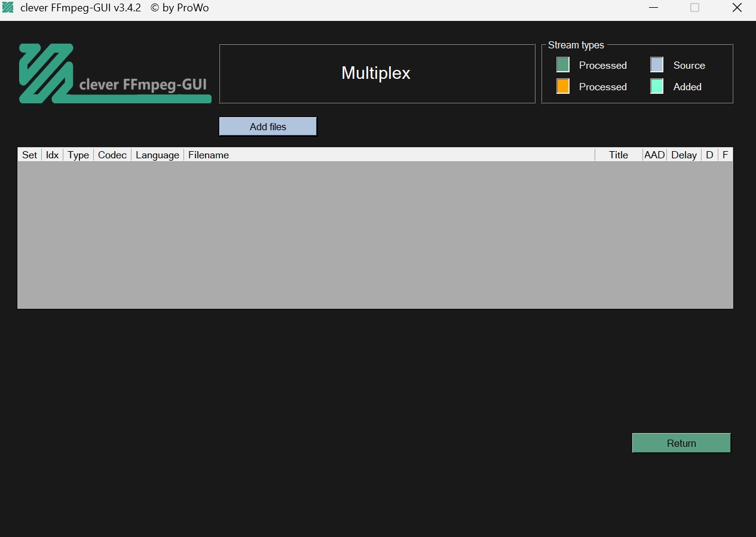
Task: Click the Set column header
Action: [x=30, y=155]
